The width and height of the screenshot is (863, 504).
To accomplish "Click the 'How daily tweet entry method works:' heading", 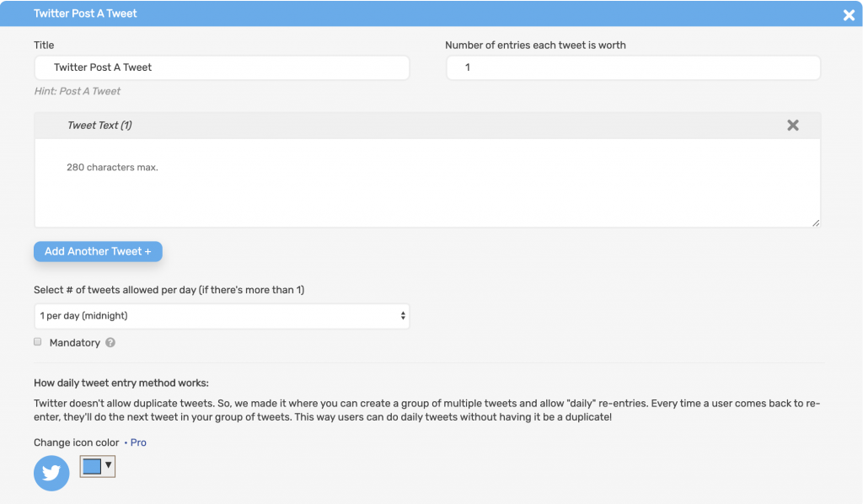I will 121,383.
